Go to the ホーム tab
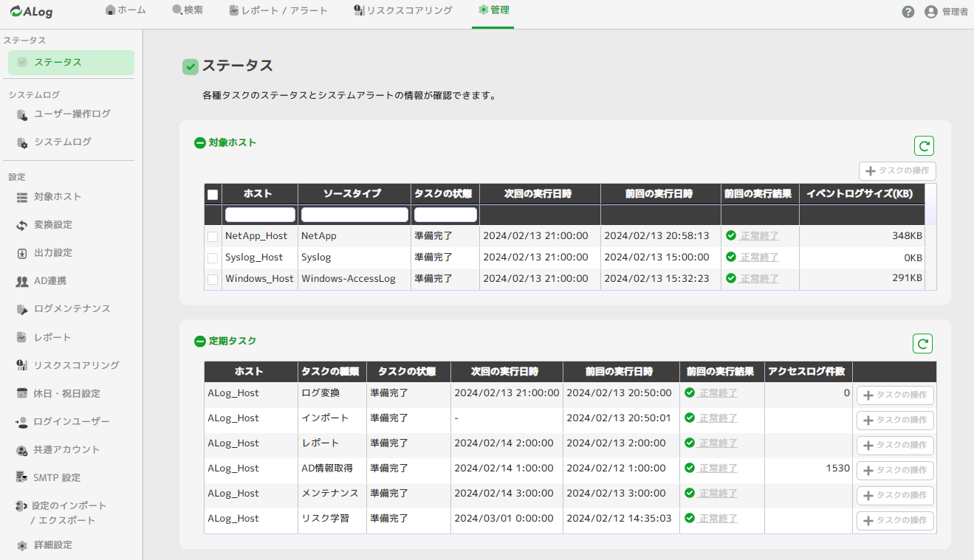974x560 pixels. pos(126,10)
